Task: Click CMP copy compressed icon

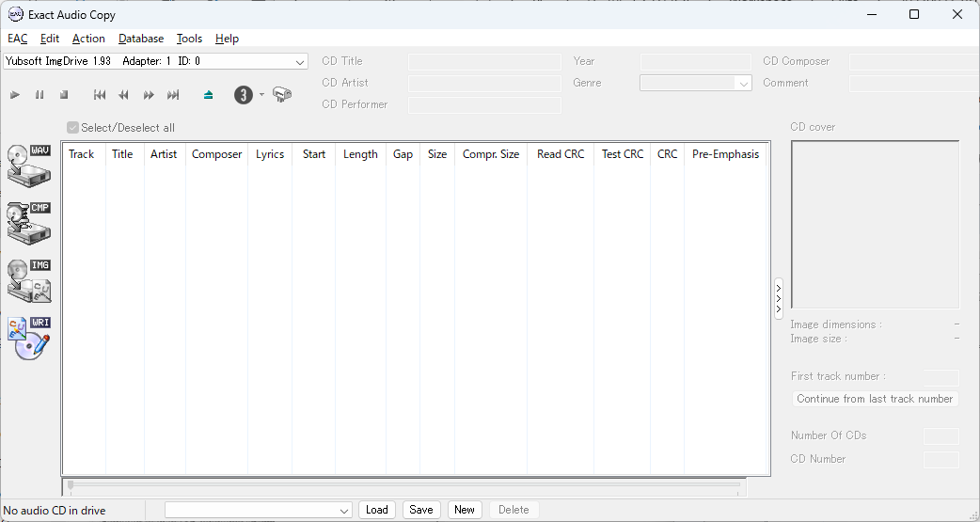Action: coord(29,223)
